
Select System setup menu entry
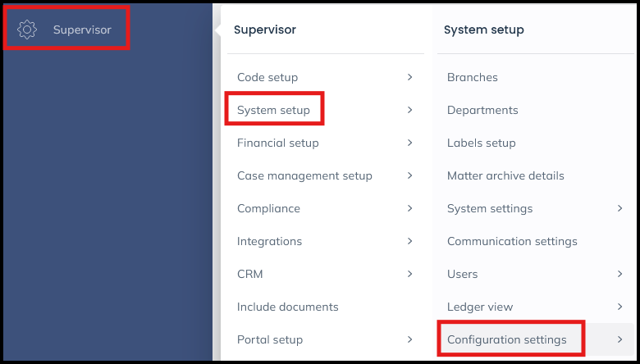(273, 110)
